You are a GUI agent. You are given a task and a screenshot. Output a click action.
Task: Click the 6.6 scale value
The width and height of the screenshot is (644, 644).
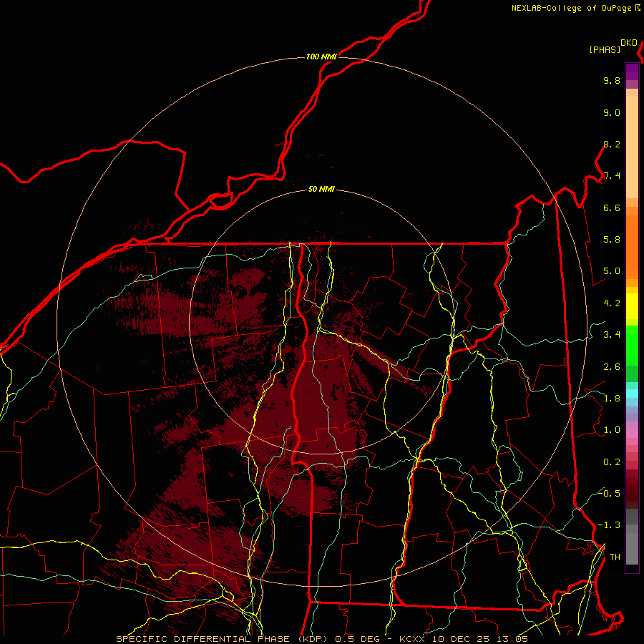click(612, 208)
